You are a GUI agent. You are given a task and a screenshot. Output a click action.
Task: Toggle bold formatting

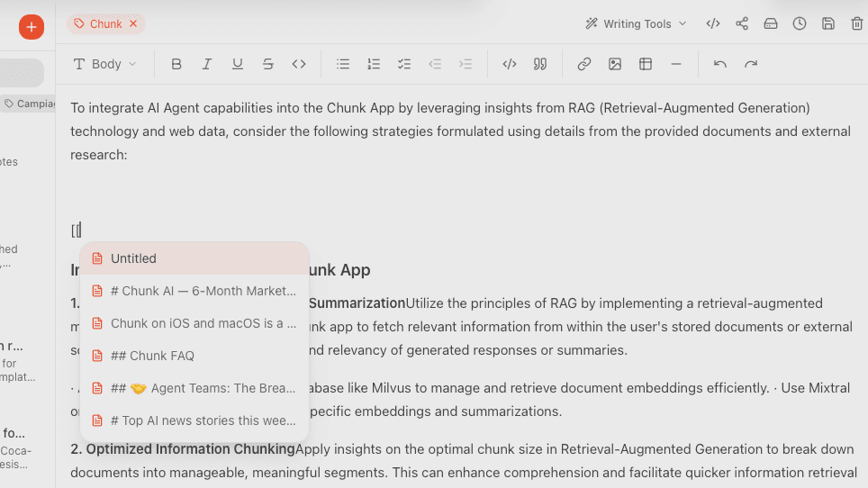point(176,64)
